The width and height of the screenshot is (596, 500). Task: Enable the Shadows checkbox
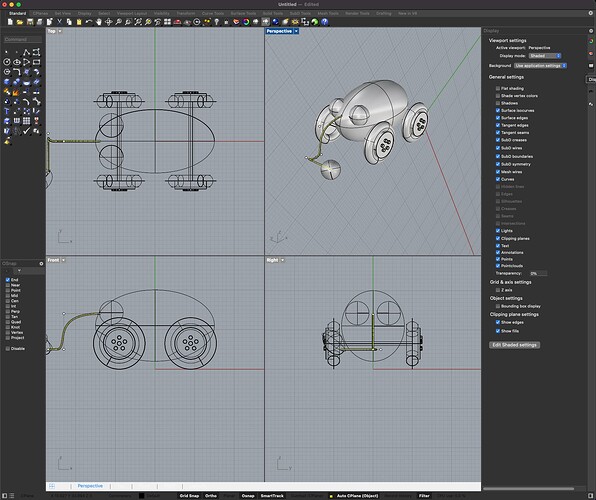[498, 103]
